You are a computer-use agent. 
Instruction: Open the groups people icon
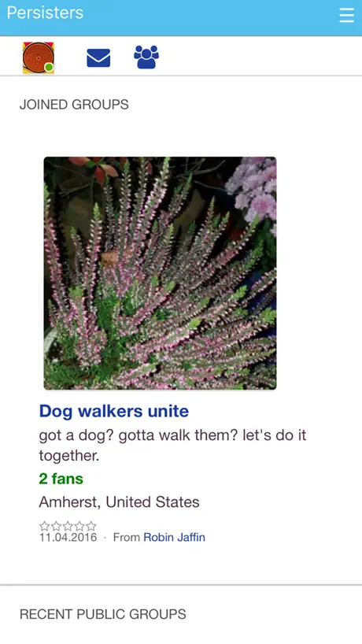[146, 57]
